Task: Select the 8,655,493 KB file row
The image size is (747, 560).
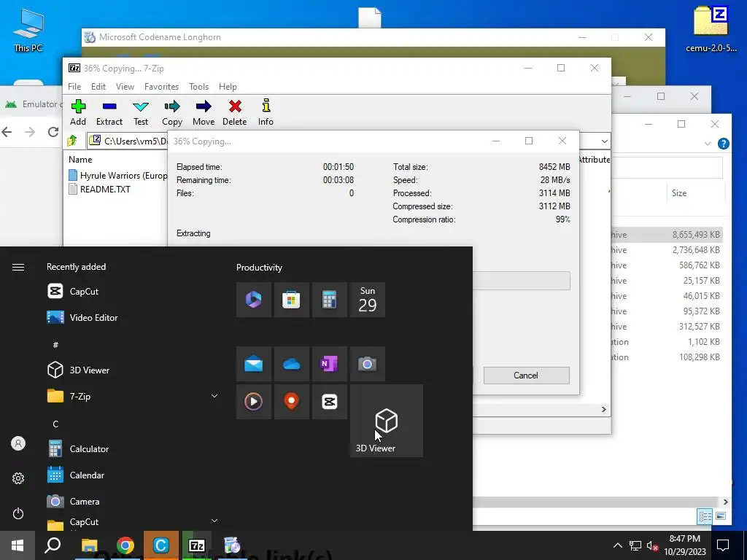Action: click(667, 235)
